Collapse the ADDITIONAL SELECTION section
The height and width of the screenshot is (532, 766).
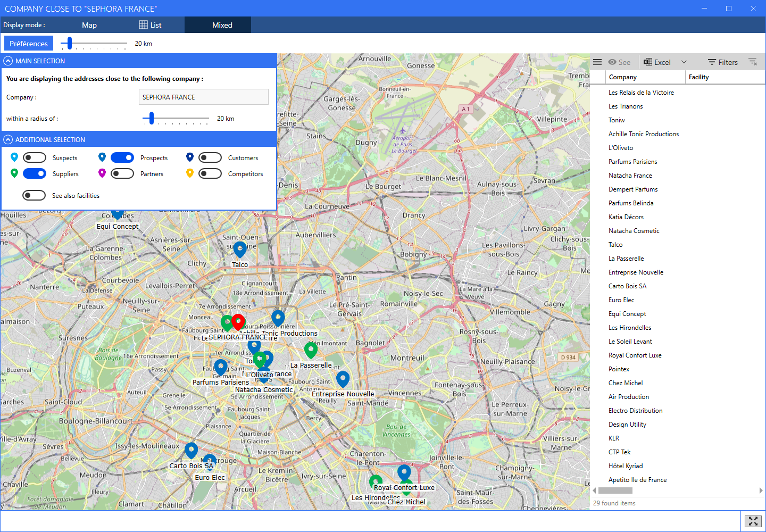click(8, 140)
